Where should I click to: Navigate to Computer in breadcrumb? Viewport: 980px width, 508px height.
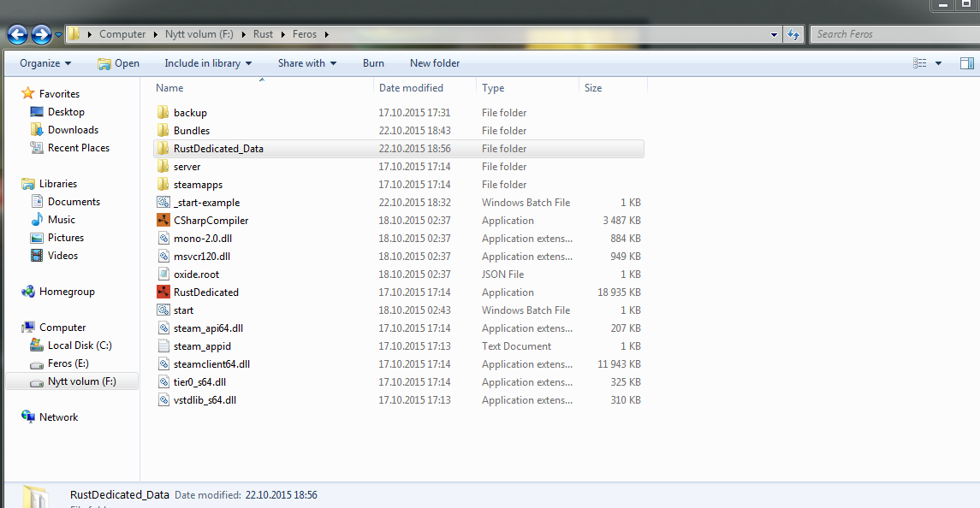point(122,34)
